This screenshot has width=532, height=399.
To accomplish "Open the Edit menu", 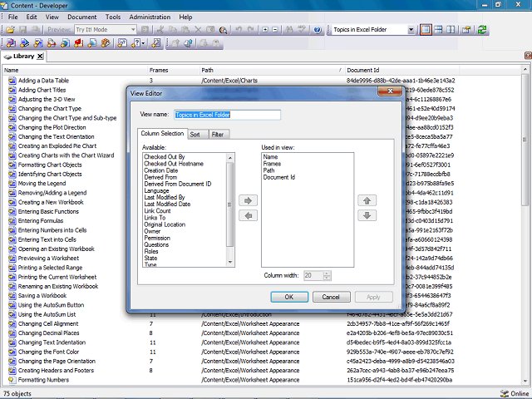I will (x=32, y=17).
